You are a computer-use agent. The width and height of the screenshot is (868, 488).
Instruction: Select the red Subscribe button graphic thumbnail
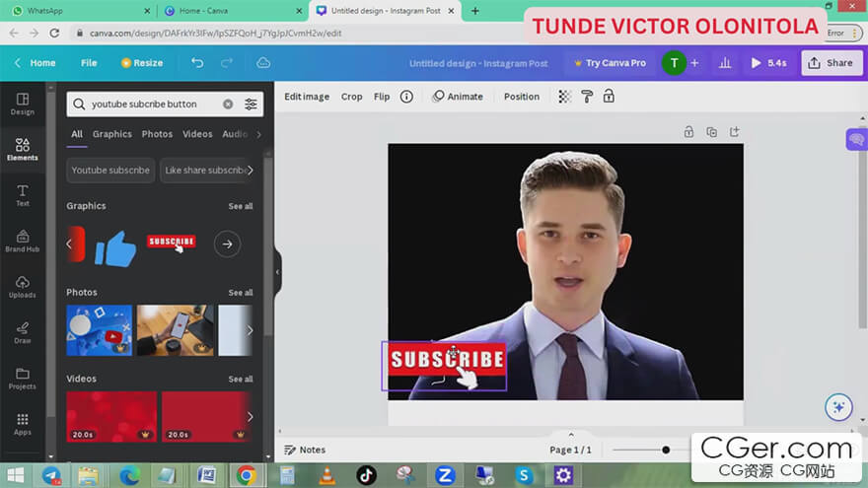click(172, 244)
